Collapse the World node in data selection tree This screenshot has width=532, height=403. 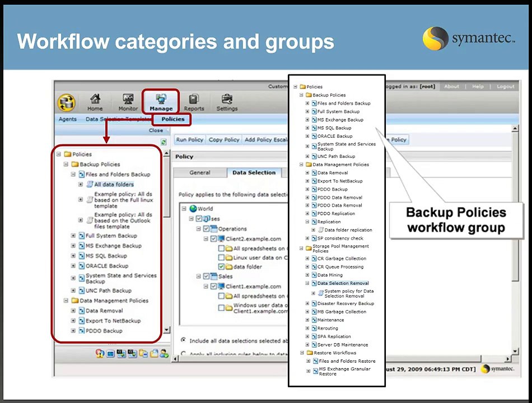(184, 208)
